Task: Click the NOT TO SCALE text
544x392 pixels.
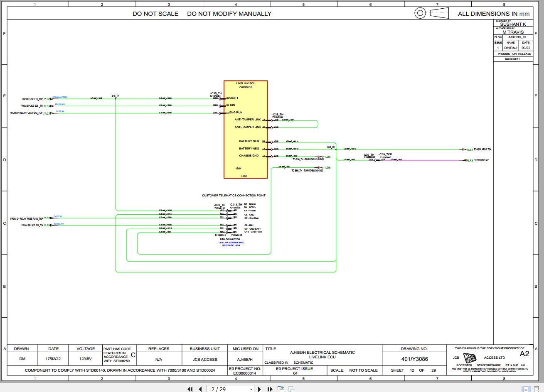Action: pos(363,370)
